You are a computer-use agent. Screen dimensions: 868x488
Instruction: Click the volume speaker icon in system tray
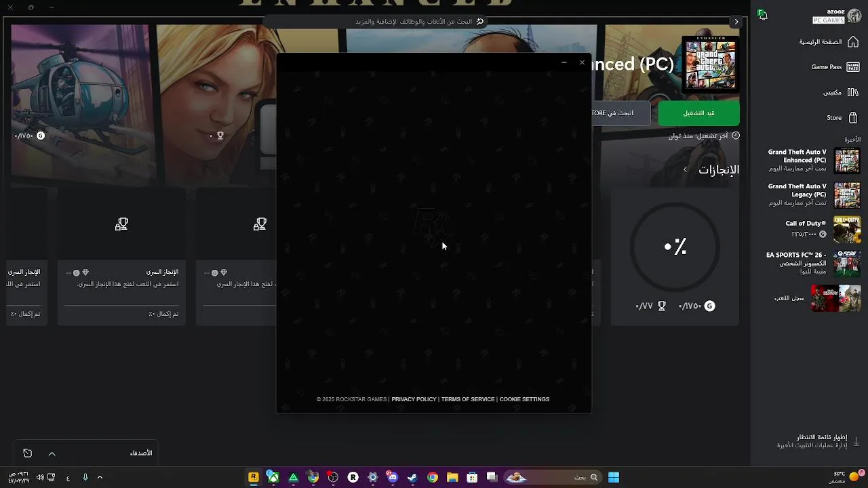[x=40, y=477]
